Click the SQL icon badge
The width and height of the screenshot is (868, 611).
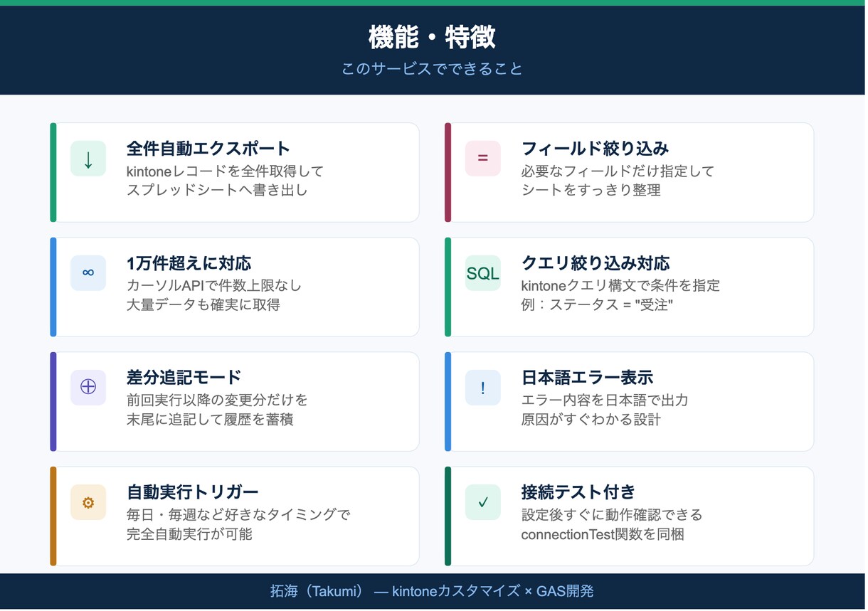coord(483,273)
